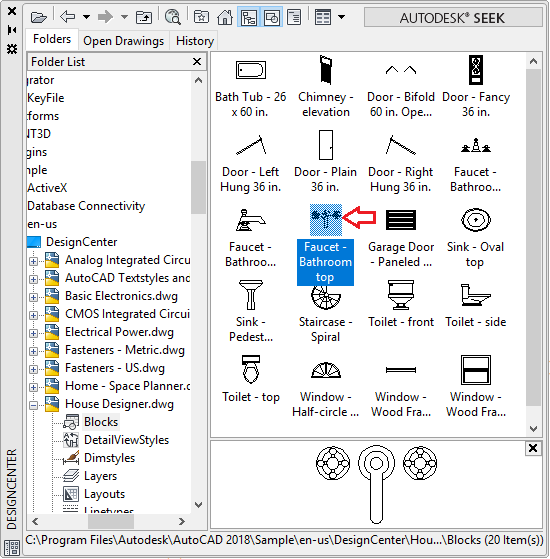Open the Back history dropdown arrow
This screenshot has width=550, height=559.
86,17
